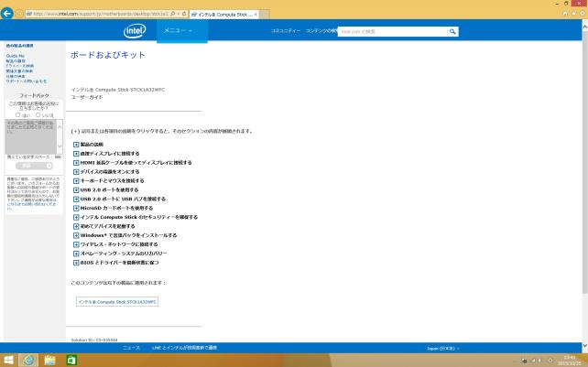This screenshot has width=588, height=367.
Task: Click the taskbar clock
Action: tap(570, 361)
